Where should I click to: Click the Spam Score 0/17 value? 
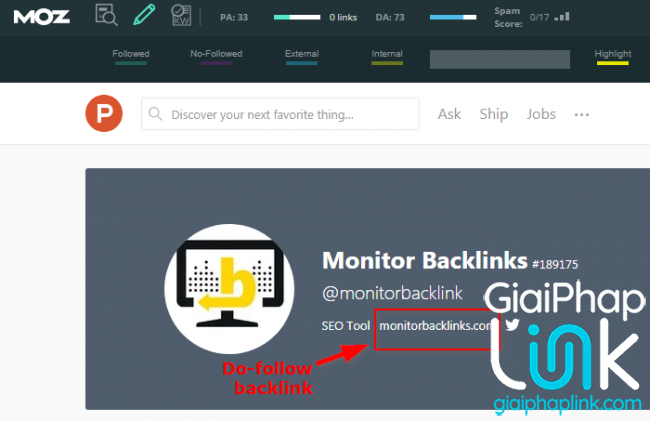pyautogui.click(x=539, y=17)
